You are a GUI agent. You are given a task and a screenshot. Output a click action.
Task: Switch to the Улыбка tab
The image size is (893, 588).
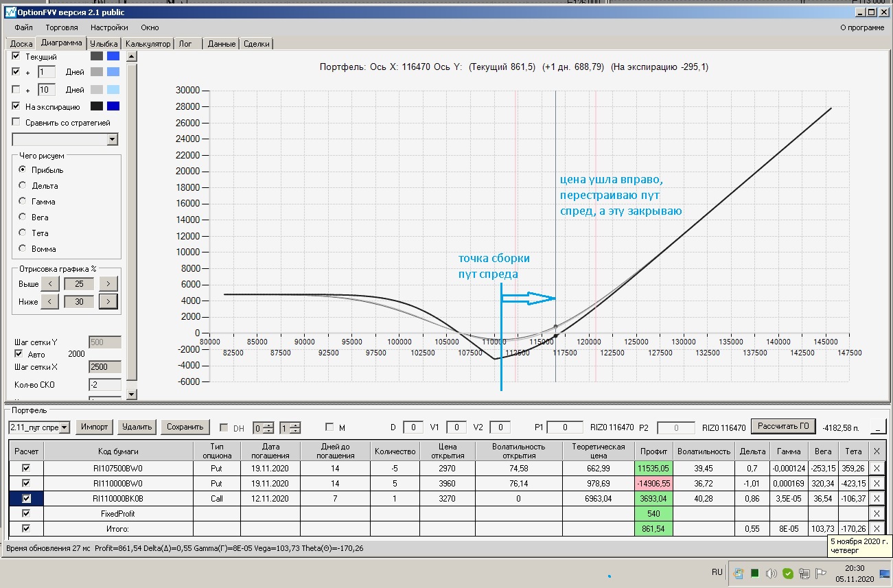tap(104, 44)
